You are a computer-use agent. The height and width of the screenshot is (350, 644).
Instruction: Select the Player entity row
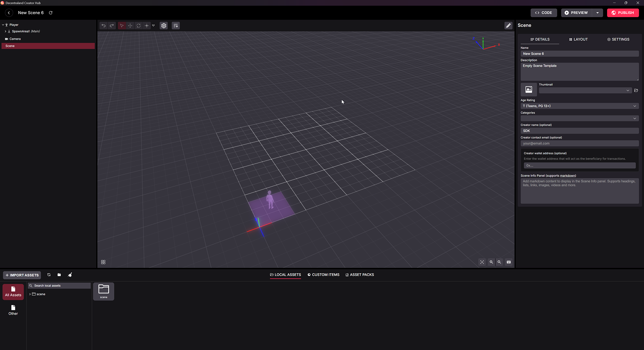click(x=48, y=25)
